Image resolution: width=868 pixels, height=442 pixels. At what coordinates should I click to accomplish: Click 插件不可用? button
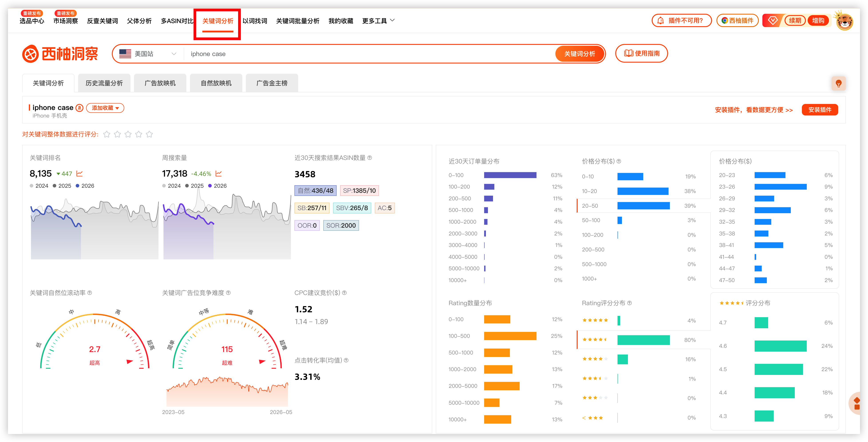pos(681,21)
